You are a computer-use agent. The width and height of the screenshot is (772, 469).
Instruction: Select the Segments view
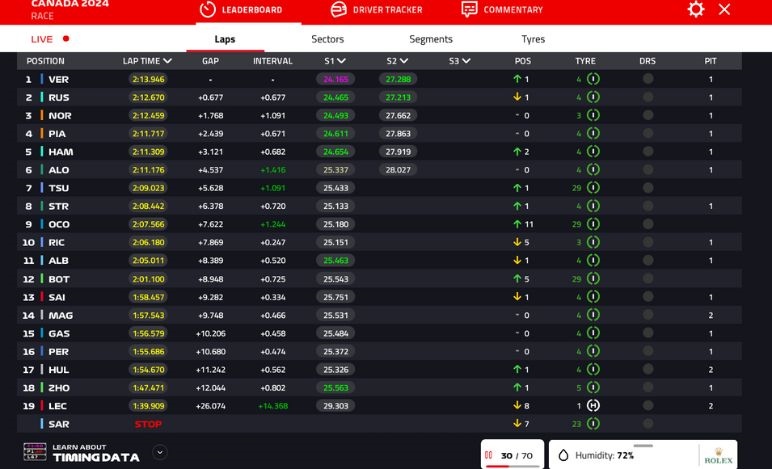[431, 39]
